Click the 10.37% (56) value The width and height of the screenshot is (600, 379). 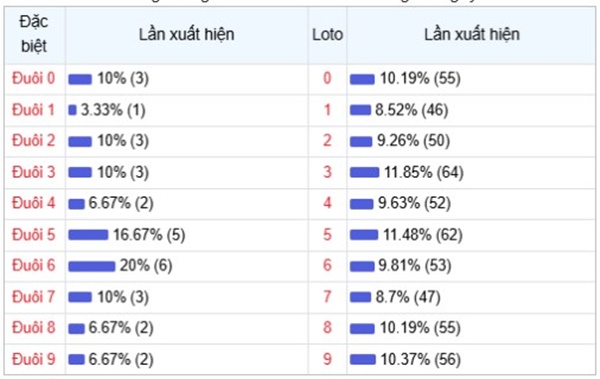(x=421, y=359)
